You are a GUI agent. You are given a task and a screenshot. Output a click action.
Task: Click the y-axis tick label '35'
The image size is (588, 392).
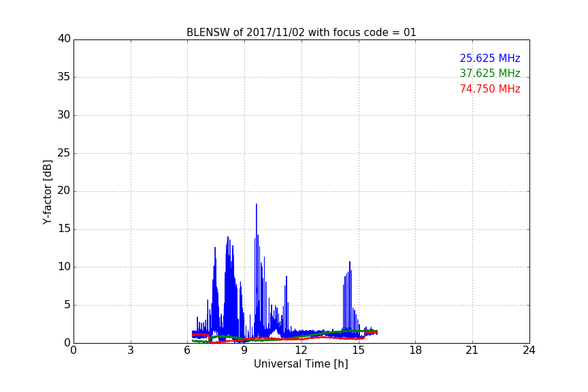(x=64, y=77)
